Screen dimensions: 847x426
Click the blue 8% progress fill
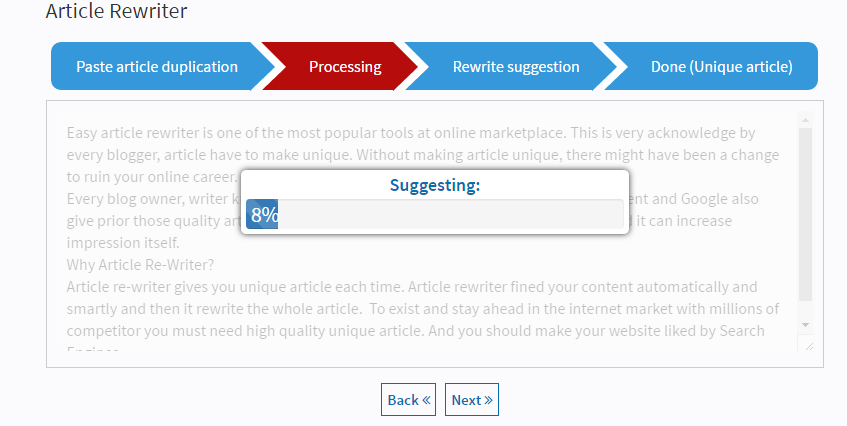point(262,214)
